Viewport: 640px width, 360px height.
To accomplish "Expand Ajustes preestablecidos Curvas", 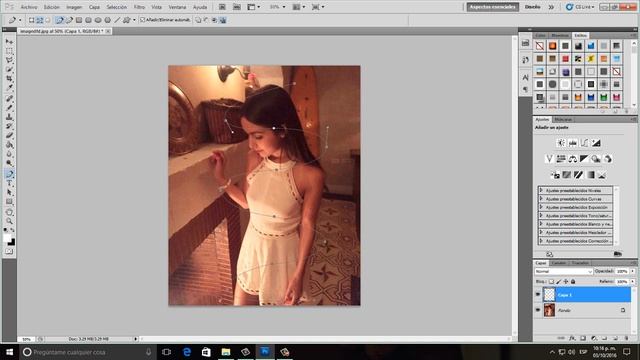I will (x=541, y=199).
